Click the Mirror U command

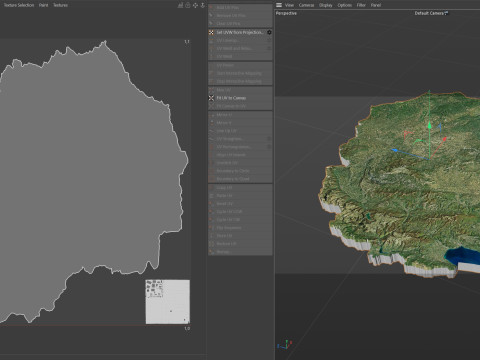pyautogui.click(x=240, y=115)
